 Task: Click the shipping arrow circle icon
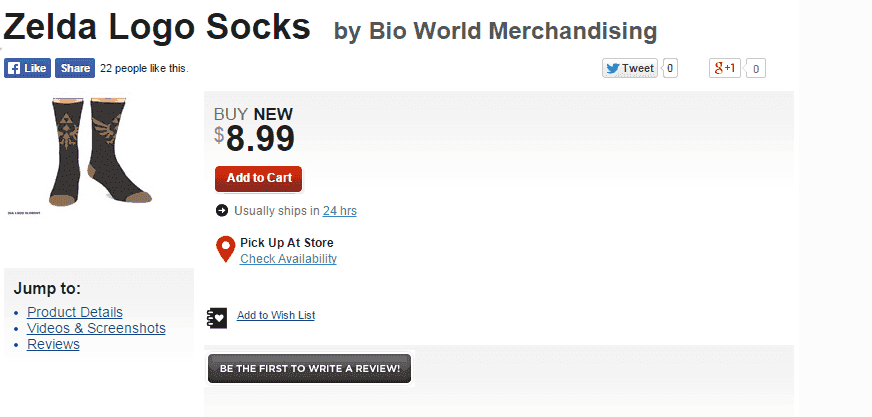(221, 211)
